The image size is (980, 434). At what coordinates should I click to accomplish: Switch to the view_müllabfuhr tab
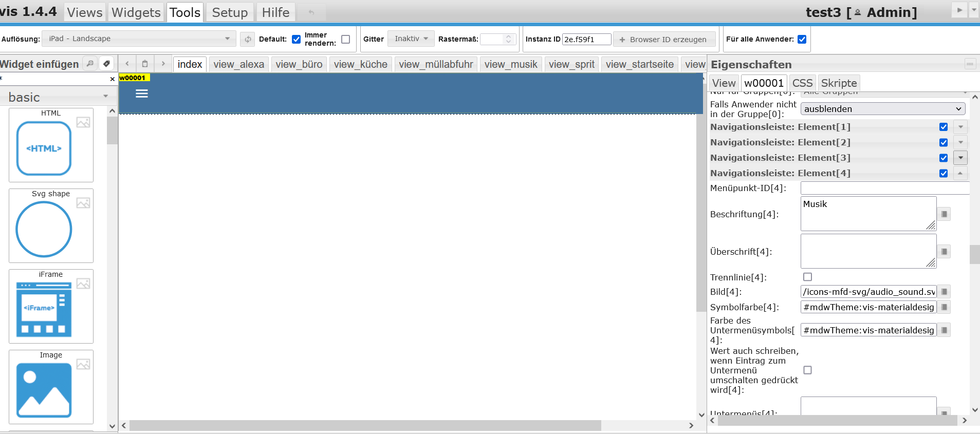point(436,64)
